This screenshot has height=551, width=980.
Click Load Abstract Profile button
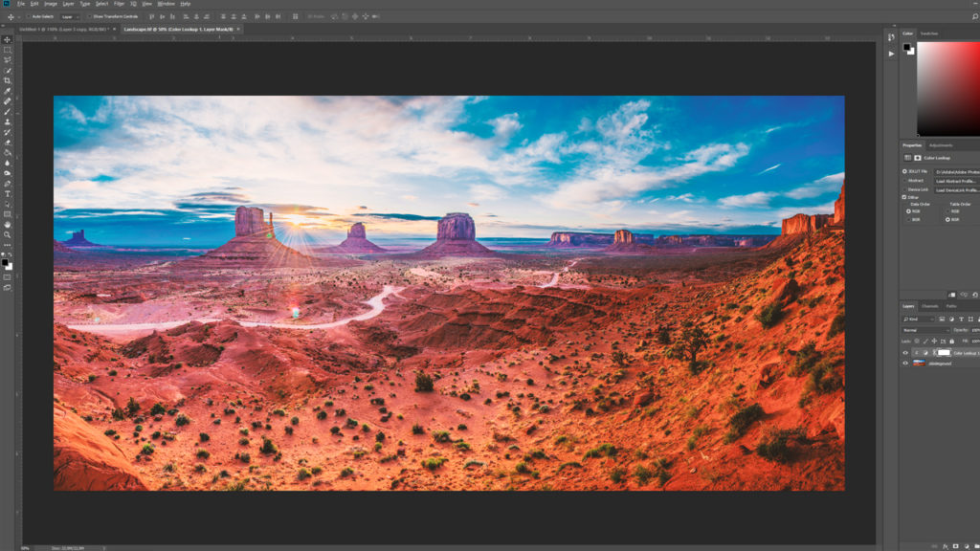coord(956,180)
